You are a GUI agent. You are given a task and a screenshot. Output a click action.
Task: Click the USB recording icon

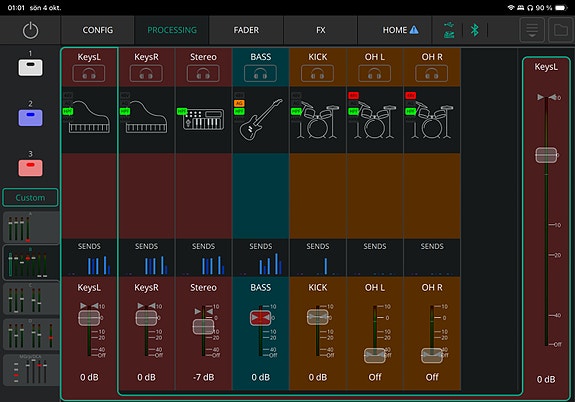pyautogui.click(x=449, y=30)
